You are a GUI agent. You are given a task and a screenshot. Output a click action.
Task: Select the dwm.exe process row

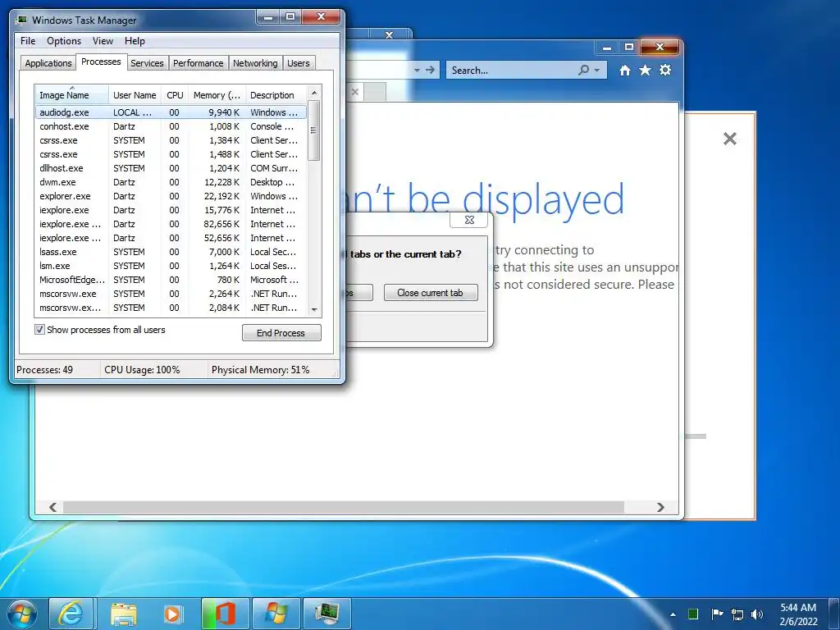(x=171, y=182)
